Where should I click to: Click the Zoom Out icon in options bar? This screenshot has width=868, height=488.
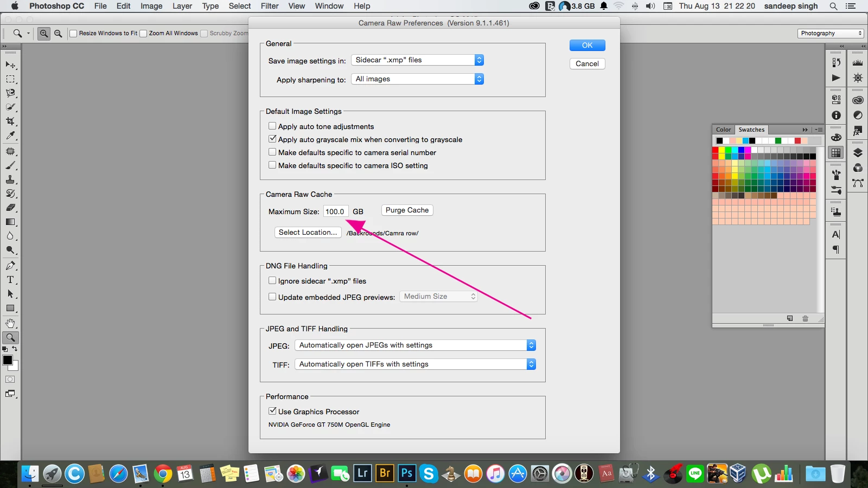58,34
